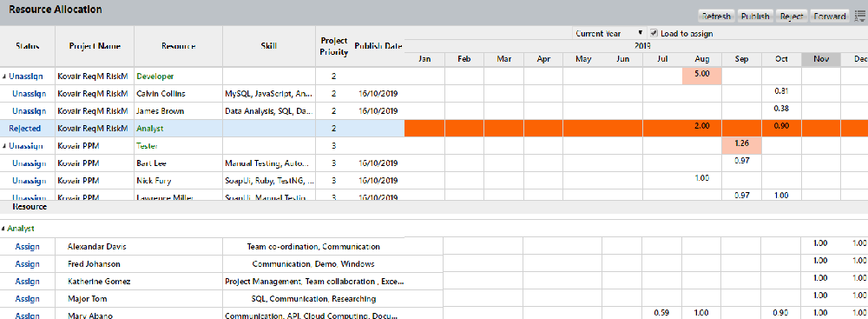Click Assign for Major Tom

pos(28,298)
